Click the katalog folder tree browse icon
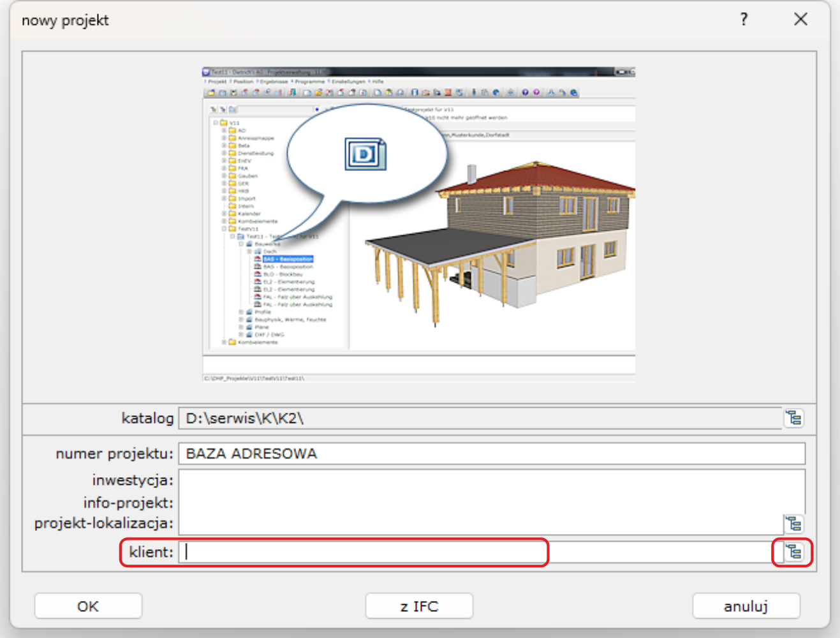Viewport: 840px width, 638px height. tap(794, 418)
